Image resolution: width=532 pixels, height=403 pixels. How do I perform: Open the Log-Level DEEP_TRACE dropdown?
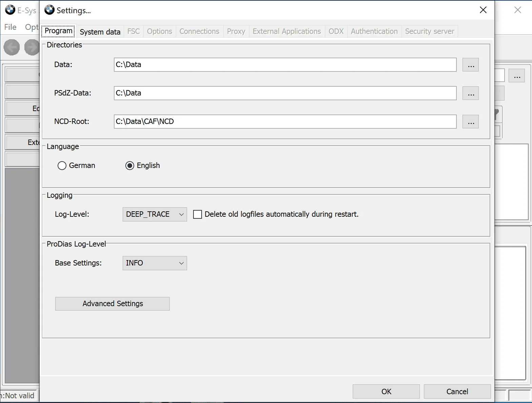[155, 214]
